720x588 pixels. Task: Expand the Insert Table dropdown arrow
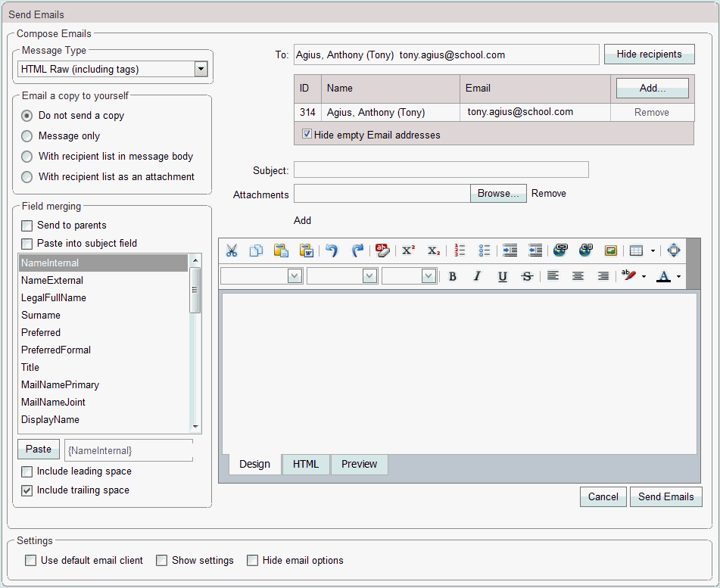653,251
